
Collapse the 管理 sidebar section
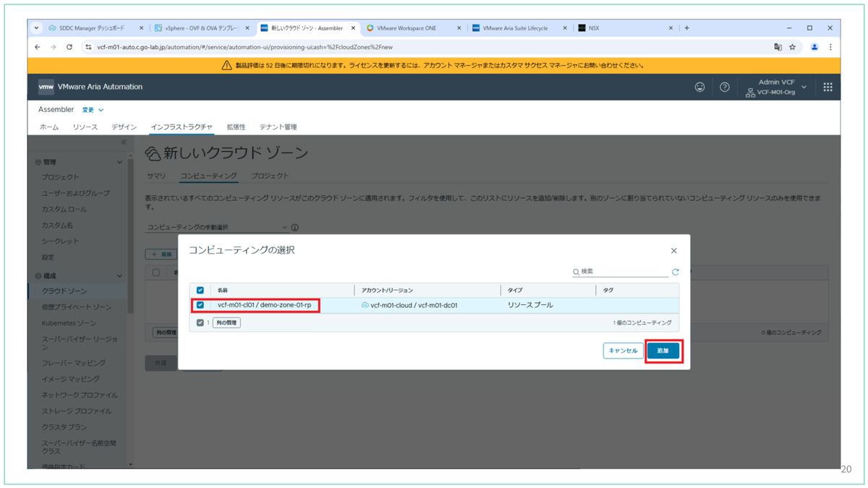click(x=120, y=162)
